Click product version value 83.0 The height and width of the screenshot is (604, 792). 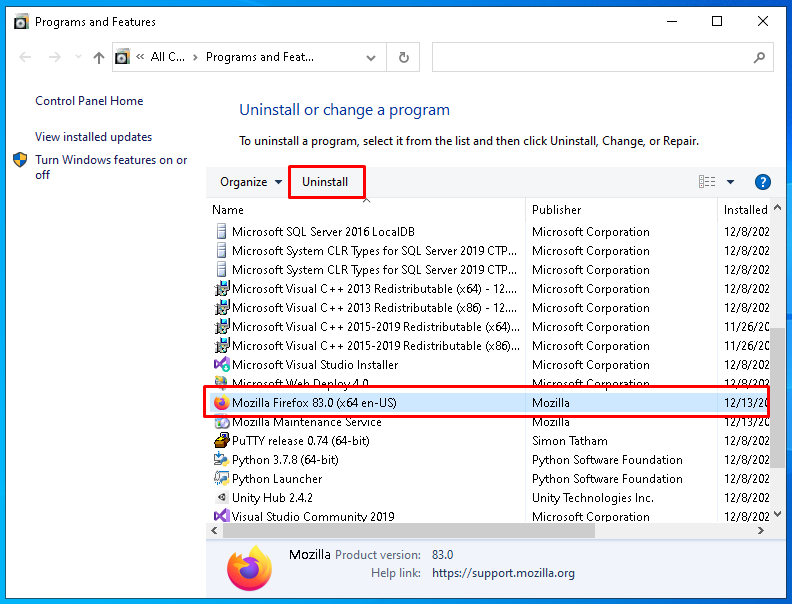pos(442,555)
